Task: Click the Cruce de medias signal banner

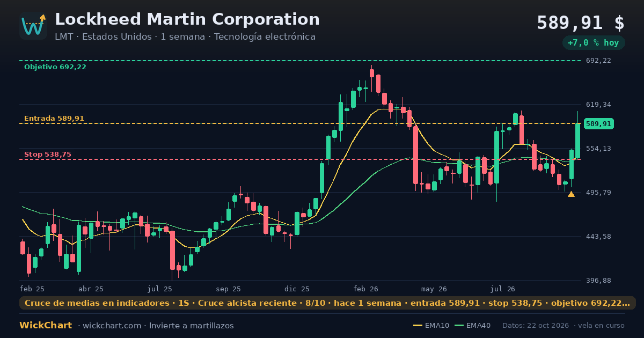Action: (x=327, y=303)
